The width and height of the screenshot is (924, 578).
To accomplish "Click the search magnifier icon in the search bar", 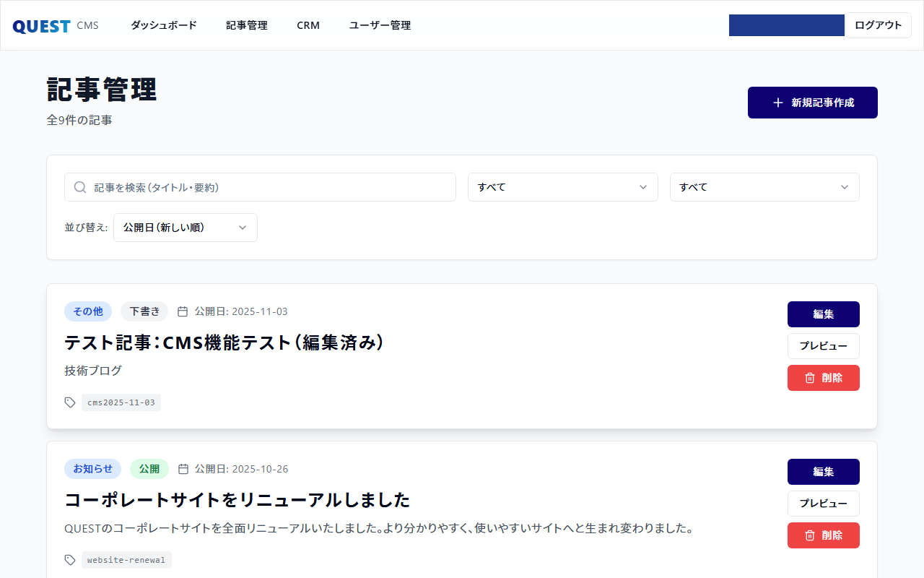I will pyautogui.click(x=79, y=186).
